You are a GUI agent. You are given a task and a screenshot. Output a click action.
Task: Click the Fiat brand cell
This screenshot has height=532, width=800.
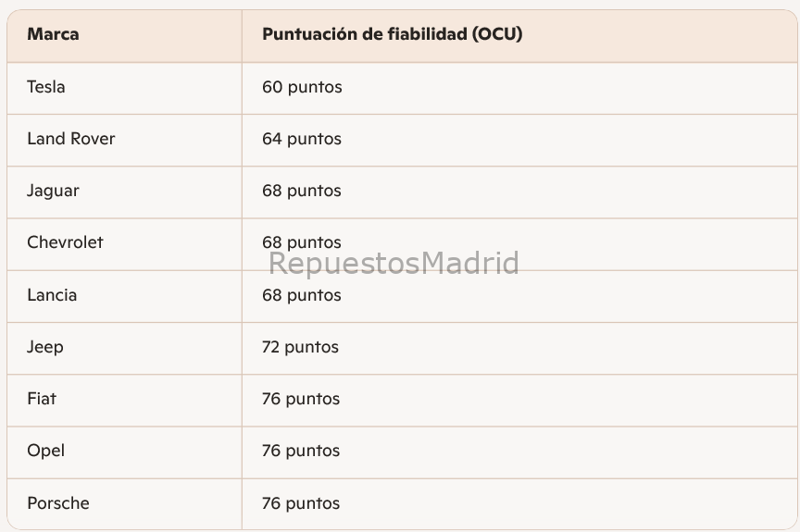pos(42,400)
